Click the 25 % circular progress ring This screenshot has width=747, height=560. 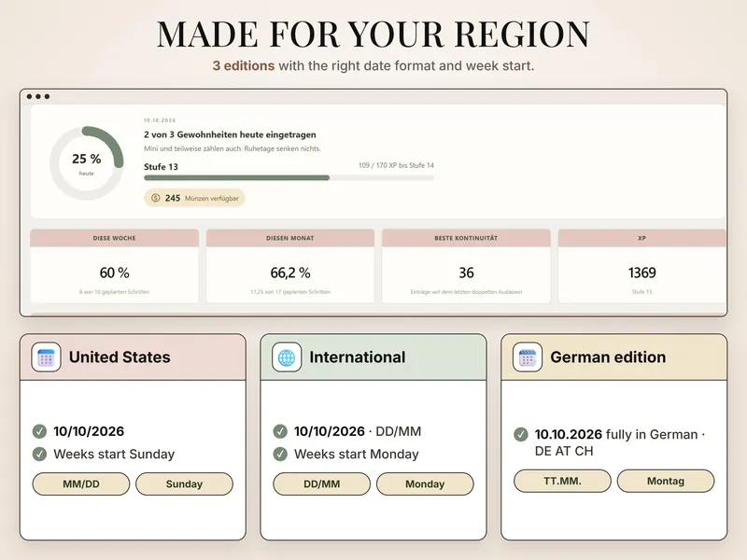(87, 162)
